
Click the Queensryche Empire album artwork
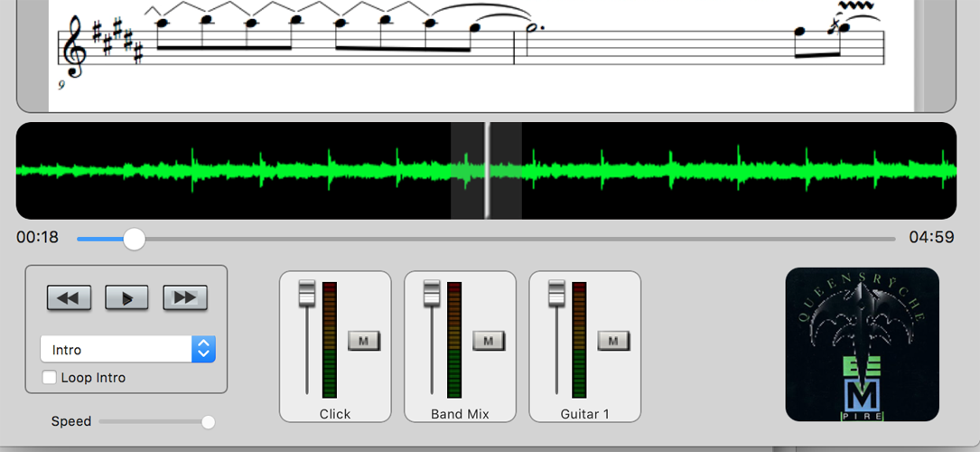tap(862, 344)
